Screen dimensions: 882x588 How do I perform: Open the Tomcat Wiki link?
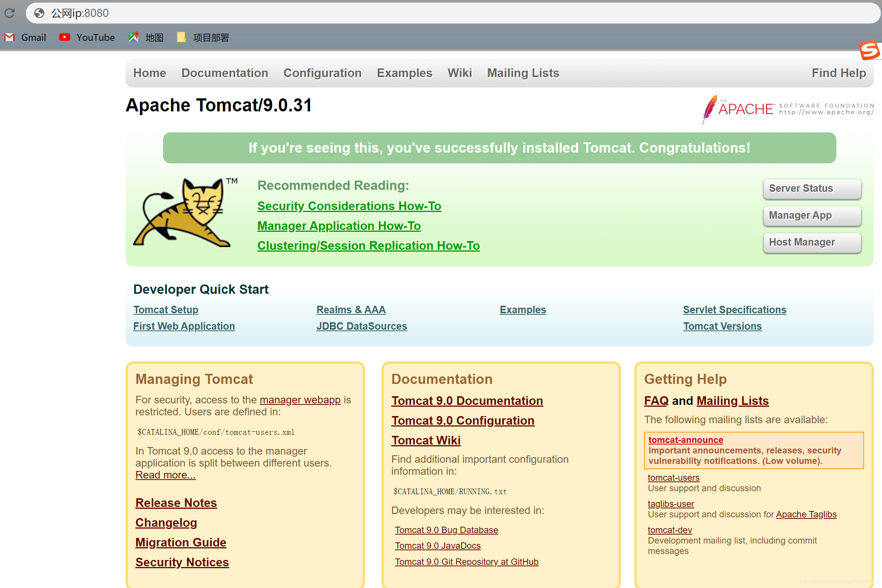pos(426,441)
